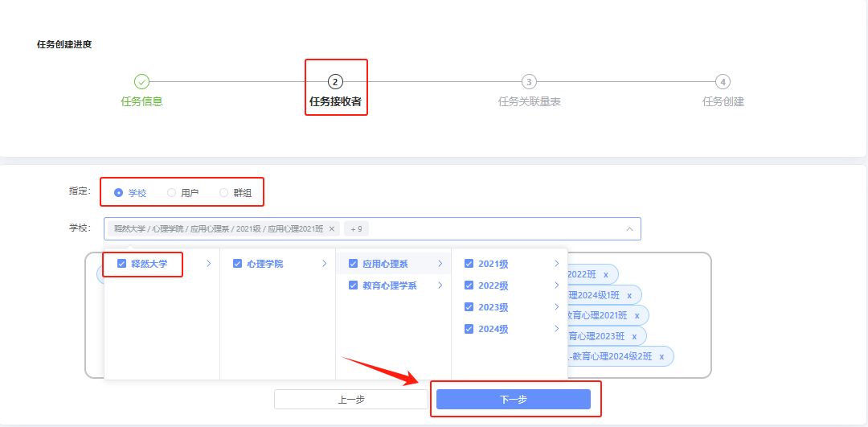The image size is (868, 427).
Task: Go to the 任务信息 step label
Action: coord(141,102)
